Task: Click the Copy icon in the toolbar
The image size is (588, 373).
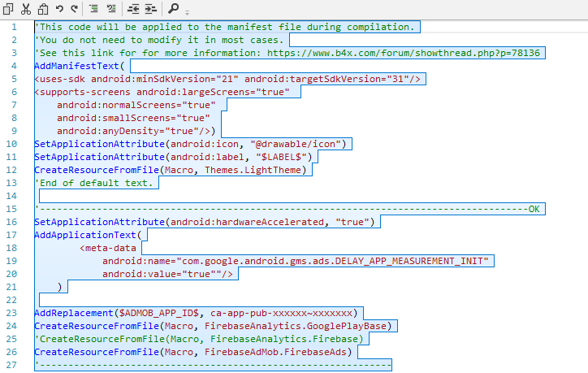Action: pyautogui.click(x=8, y=8)
